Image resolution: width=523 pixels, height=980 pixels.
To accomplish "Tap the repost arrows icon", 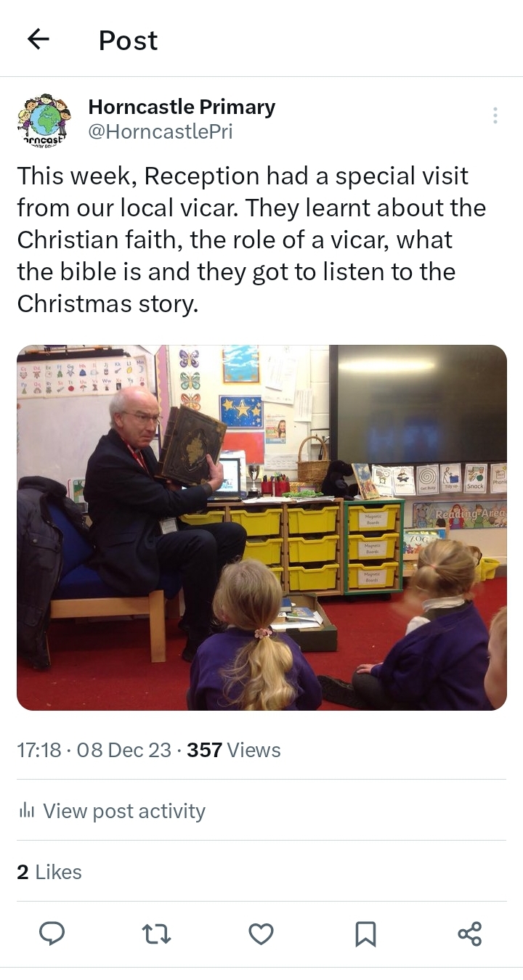I will pos(156,934).
